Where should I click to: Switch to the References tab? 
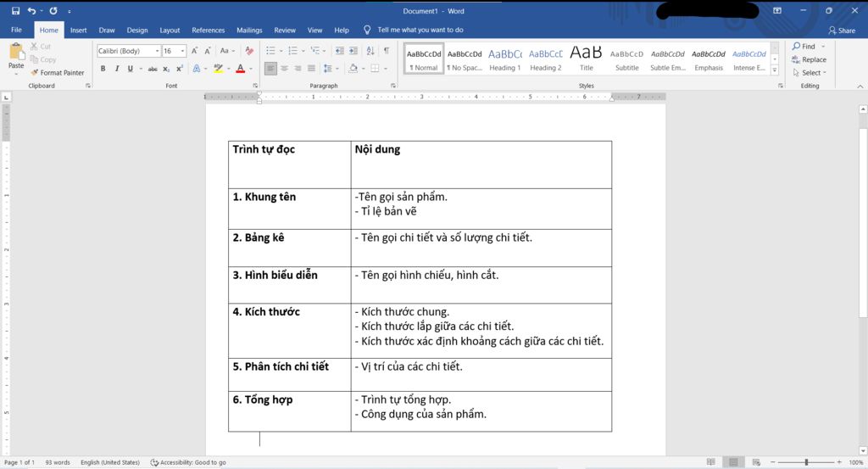coord(209,31)
